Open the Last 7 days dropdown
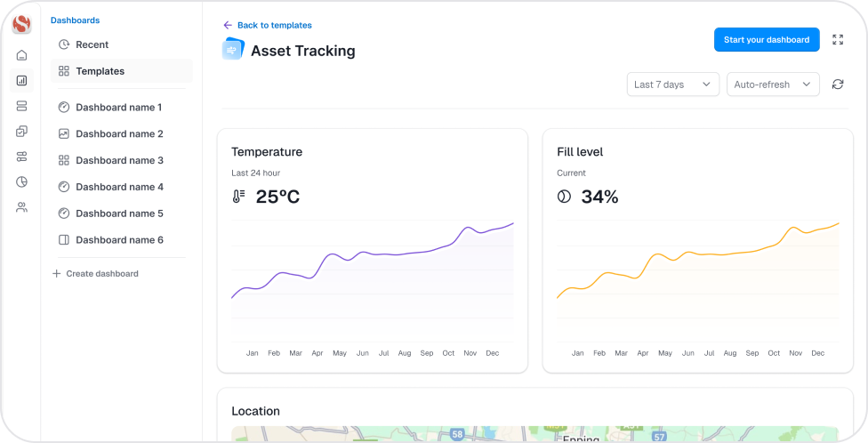Viewport: 868px width, 443px height. (673, 85)
